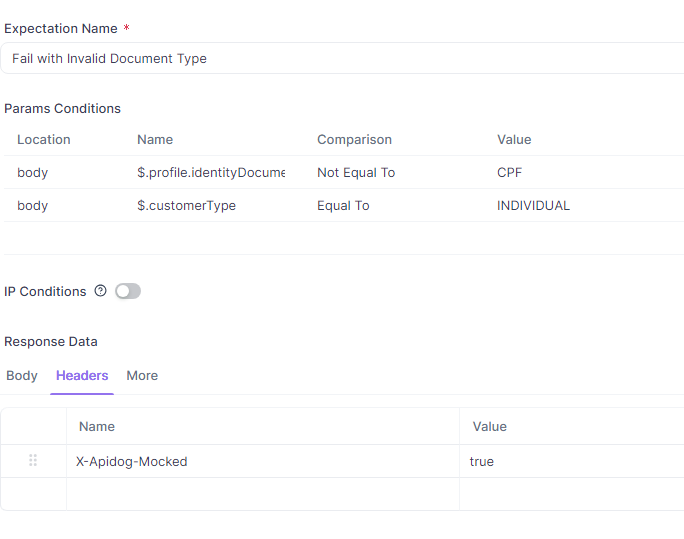Edit the $.customerType param name
Image resolution: width=684 pixels, height=539 pixels.
pos(187,206)
